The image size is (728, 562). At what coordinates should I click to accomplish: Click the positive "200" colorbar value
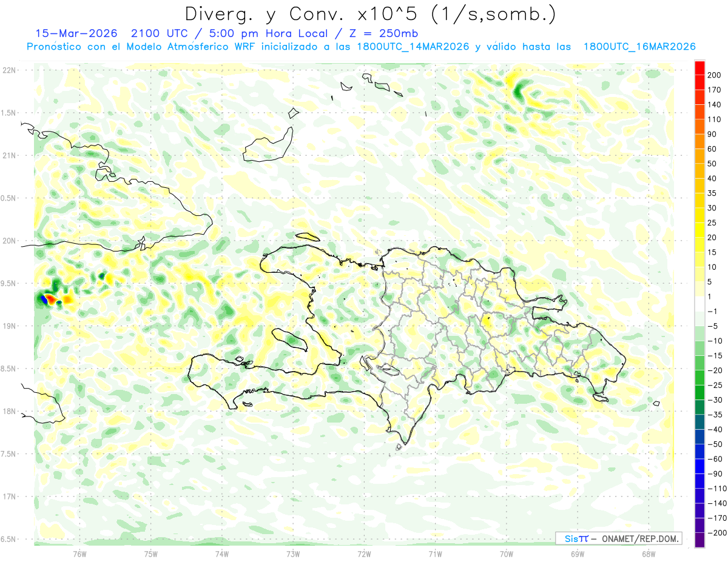point(715,75)
